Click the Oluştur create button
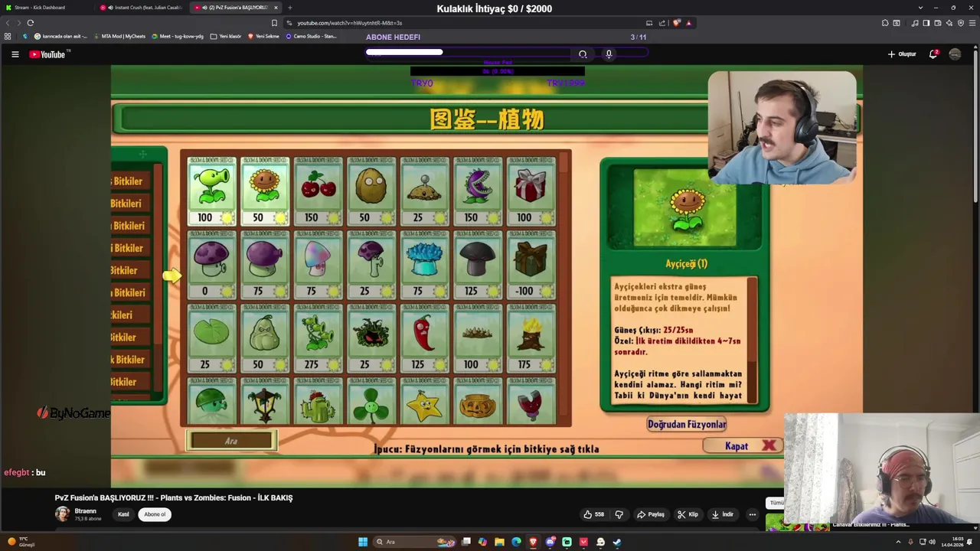 tap(902, 54)
